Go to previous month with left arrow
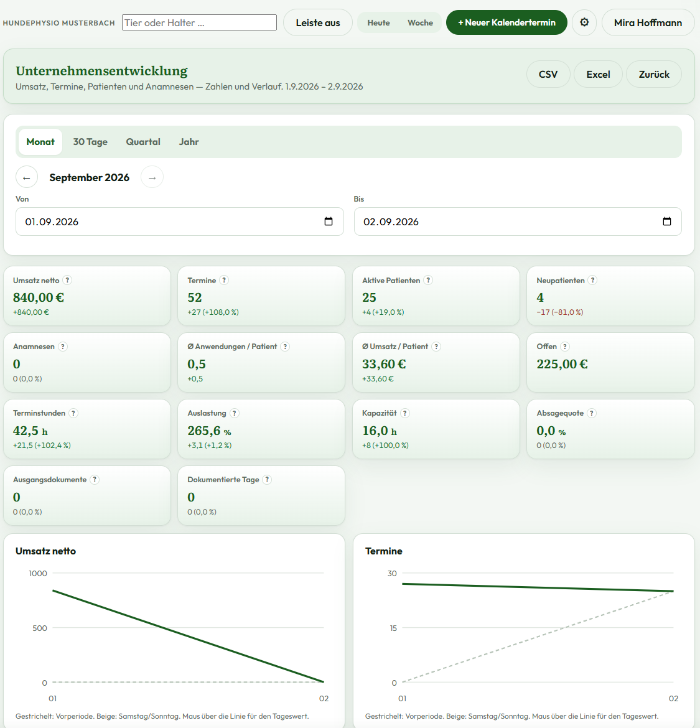 [27, 177]
